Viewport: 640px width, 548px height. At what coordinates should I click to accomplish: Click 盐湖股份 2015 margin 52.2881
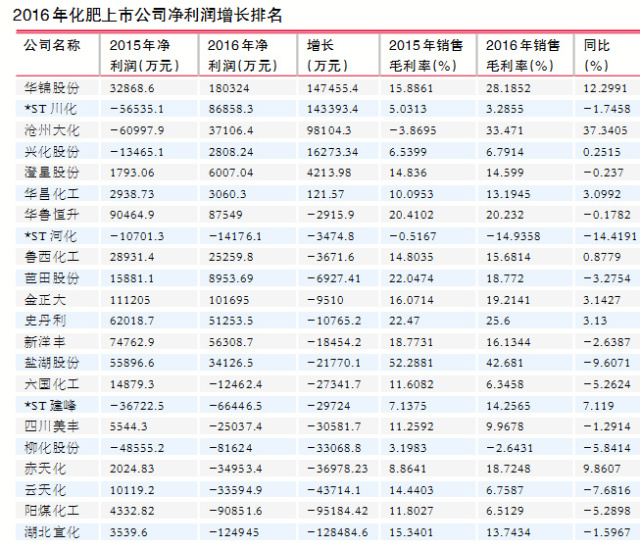coord(411,363)
